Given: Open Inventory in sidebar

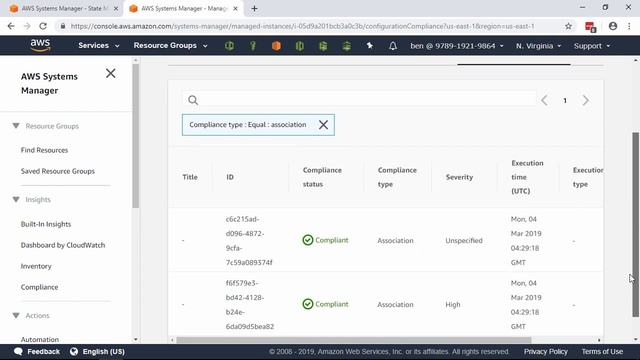Looking at the screenshot, I should tap(36, 266).
